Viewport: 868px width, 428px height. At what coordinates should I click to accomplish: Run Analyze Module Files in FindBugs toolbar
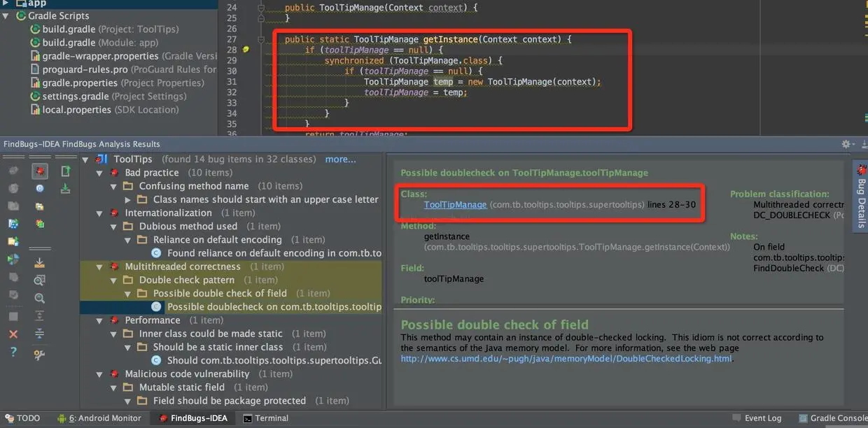(13, 224)
